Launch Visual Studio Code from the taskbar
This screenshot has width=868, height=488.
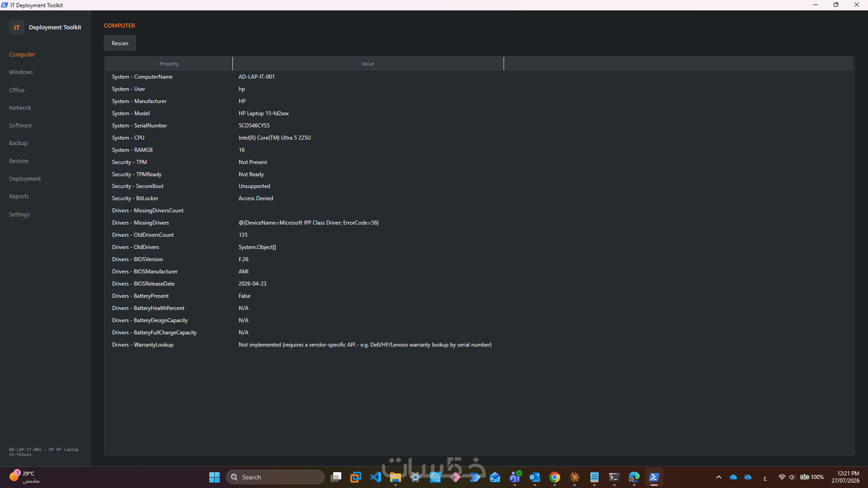coord(376,477)
